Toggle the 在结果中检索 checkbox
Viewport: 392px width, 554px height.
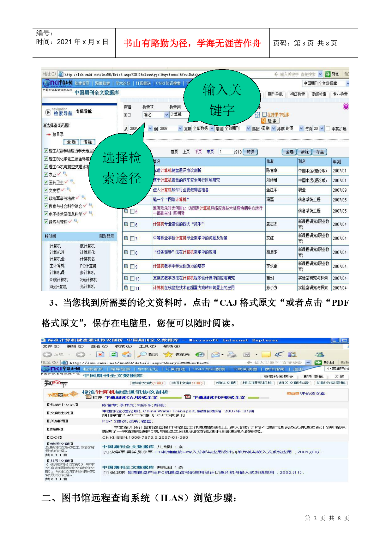pos(265,114)
